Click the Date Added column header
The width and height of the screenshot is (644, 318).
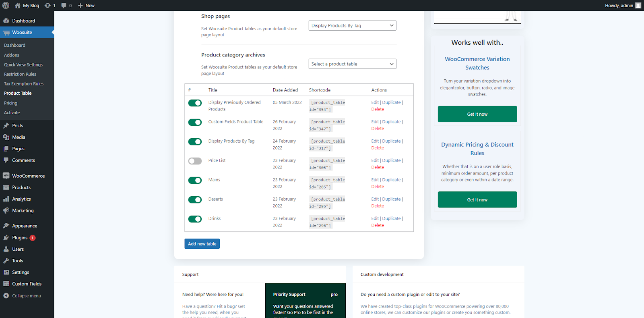click(285, 90)
